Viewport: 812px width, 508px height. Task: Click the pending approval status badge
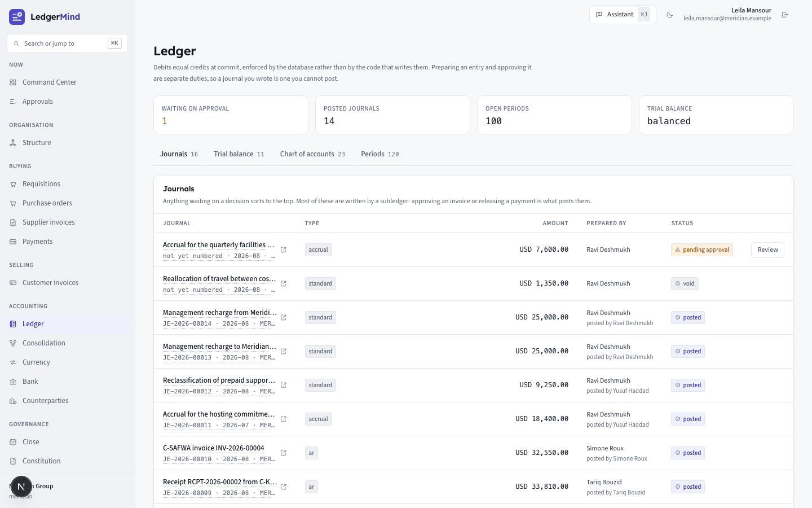[x=702, y=249]
